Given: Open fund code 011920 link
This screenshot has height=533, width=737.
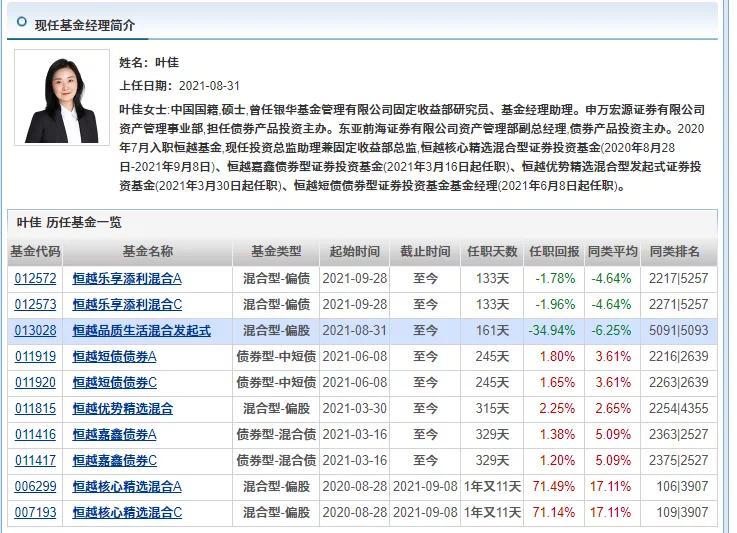Looking at the screenshot, I should 35,383.
